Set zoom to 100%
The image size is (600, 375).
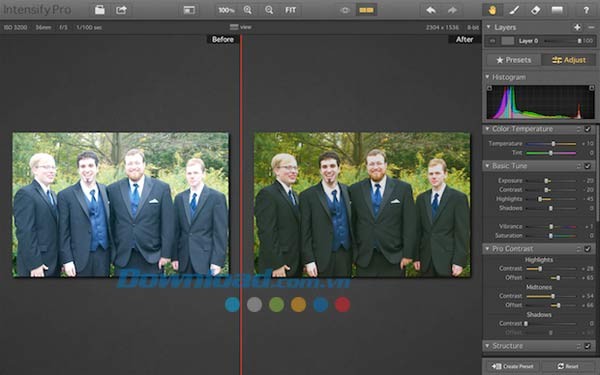226,10
